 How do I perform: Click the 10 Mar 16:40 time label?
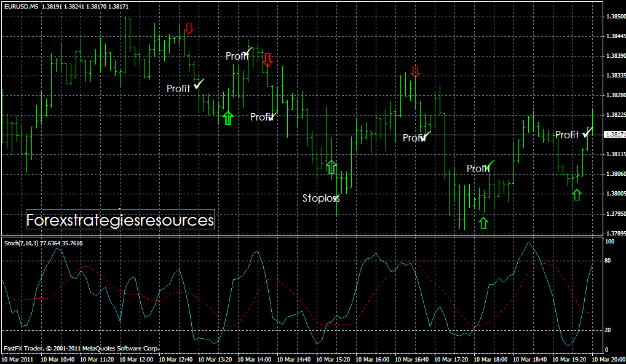click(411, 360)
